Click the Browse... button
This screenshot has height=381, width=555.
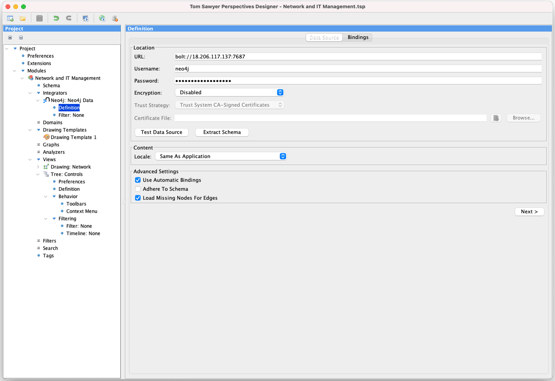pos(523,118)
